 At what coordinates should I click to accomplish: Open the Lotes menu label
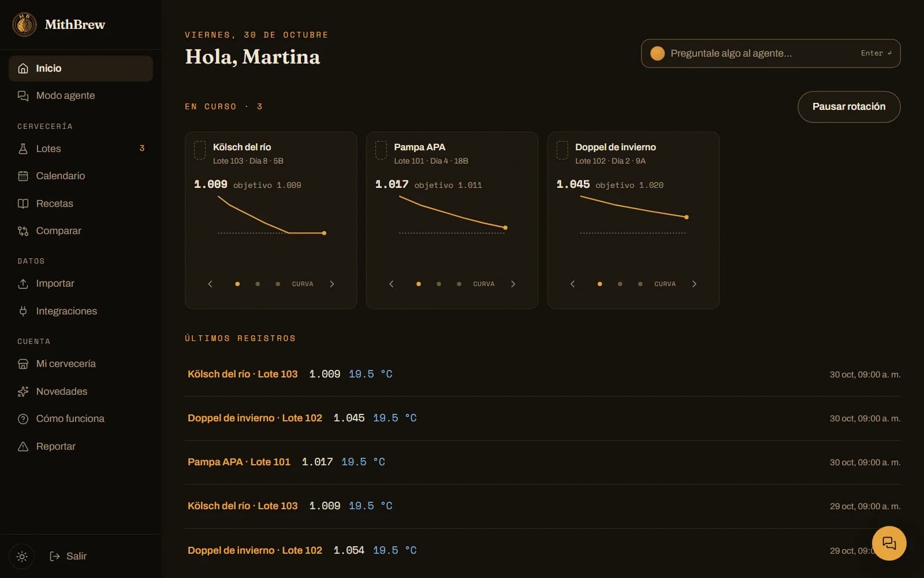(49, 149)
